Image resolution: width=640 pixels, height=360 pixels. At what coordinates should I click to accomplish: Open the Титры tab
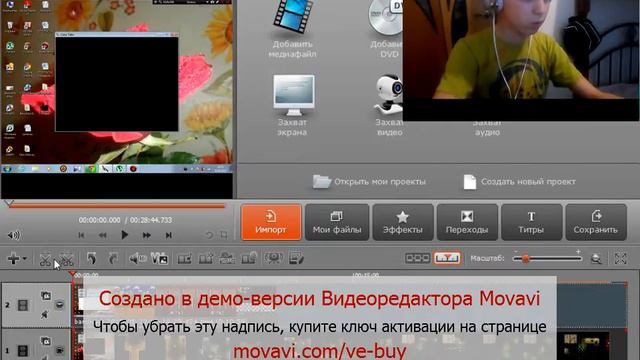click(531, 222)
